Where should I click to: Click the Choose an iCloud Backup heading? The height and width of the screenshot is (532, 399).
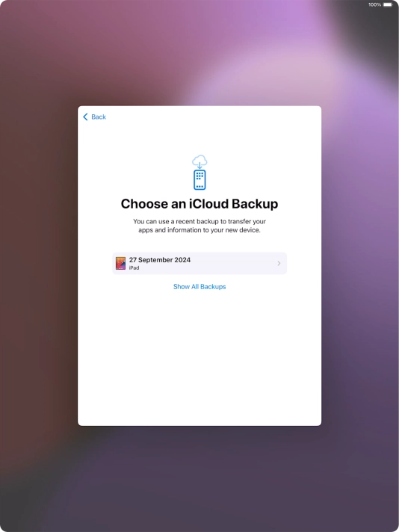tap(199, 203)
